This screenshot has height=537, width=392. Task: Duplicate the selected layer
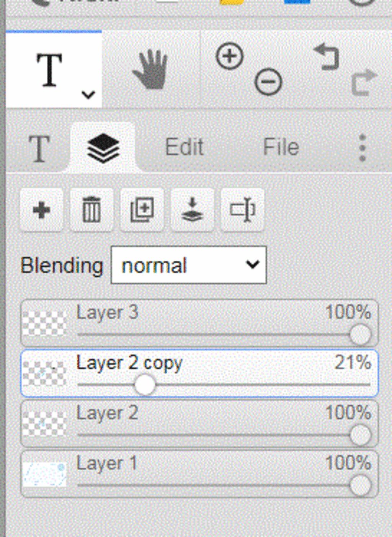(142, 210)
